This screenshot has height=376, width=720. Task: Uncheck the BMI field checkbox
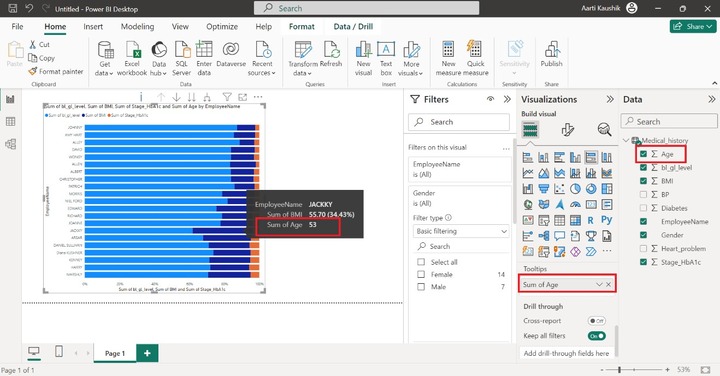coord(643,181)
